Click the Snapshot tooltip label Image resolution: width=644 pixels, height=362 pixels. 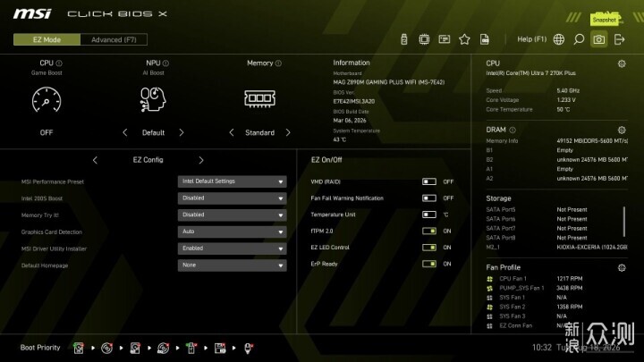[x=604, y=20]
